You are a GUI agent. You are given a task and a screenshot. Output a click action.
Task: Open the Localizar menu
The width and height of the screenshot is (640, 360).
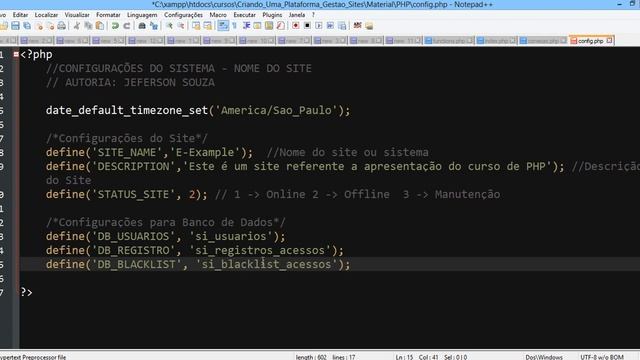click(46, 15)
